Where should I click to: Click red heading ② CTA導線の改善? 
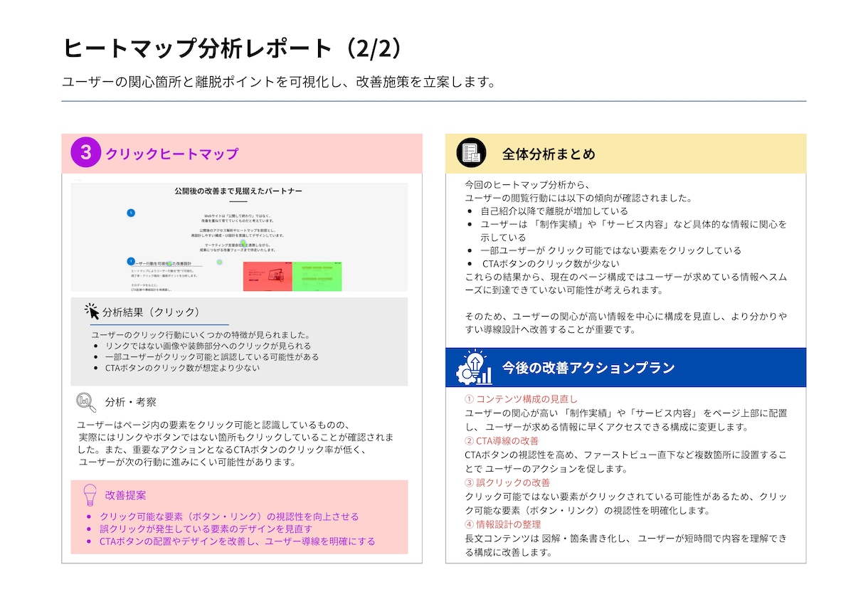coord(502,441)
